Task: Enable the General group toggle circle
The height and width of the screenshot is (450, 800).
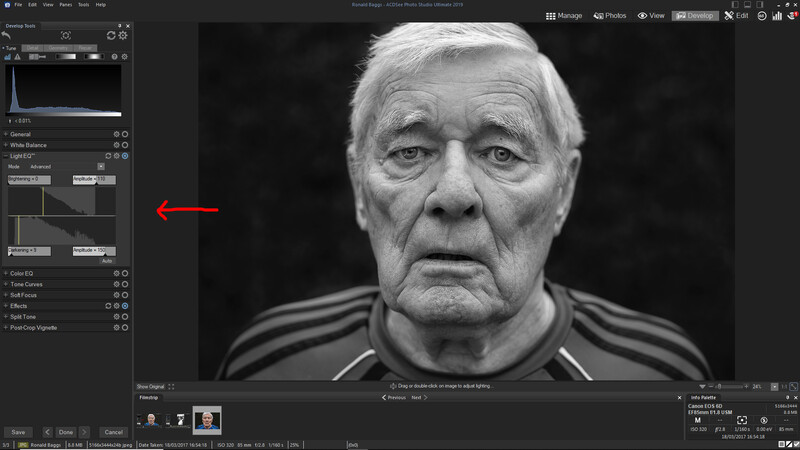Action: click(x=125, y=134)
